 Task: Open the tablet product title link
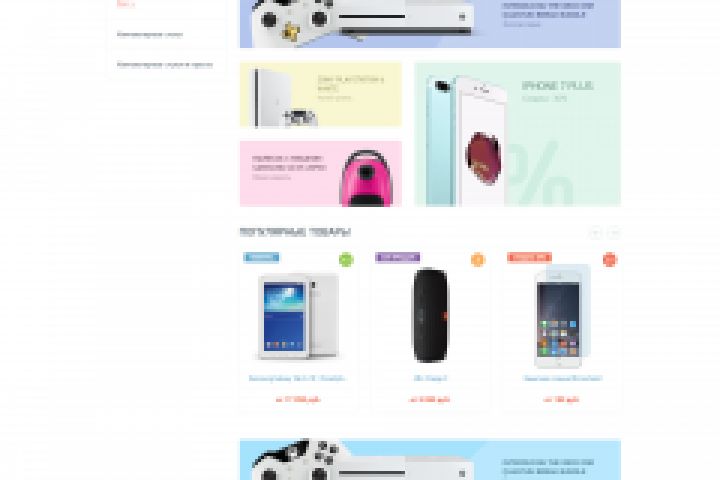click(x=298, y=378)
